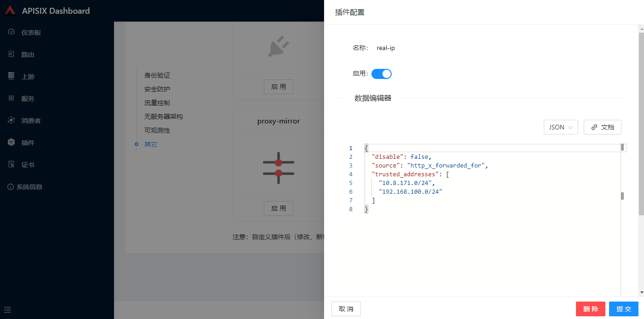Click the consumer icon beside 消费者
Screen dimensions: 644x319
point(11,120)
